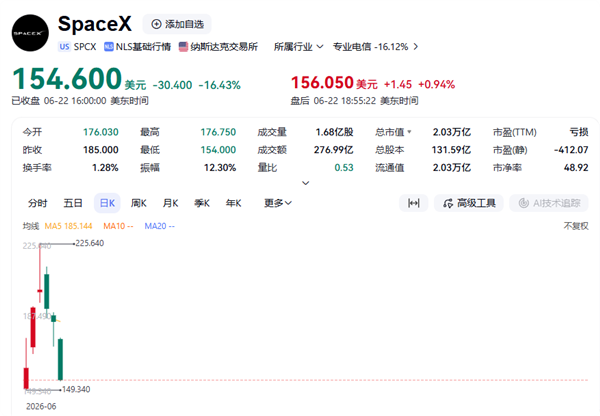Click the 流通值 row value 2.03万亿

coord(452,167)
